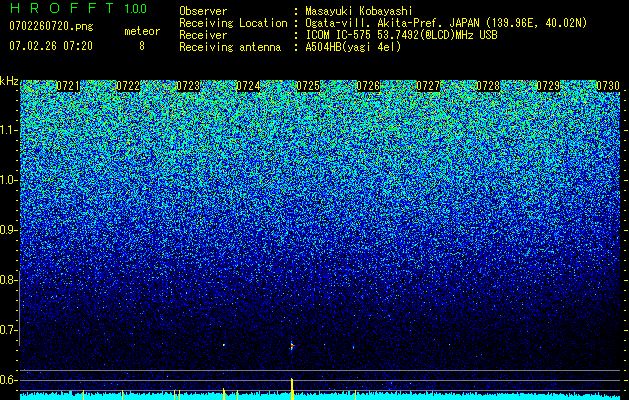Click the 0723 time marker
The image size is (629, 400).
click(188, 86)
